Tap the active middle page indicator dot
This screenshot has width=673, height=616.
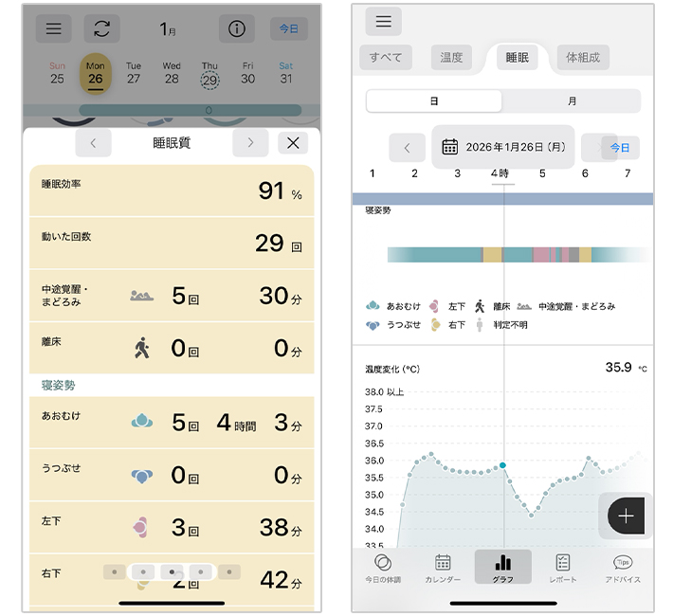tap(172, 571)
